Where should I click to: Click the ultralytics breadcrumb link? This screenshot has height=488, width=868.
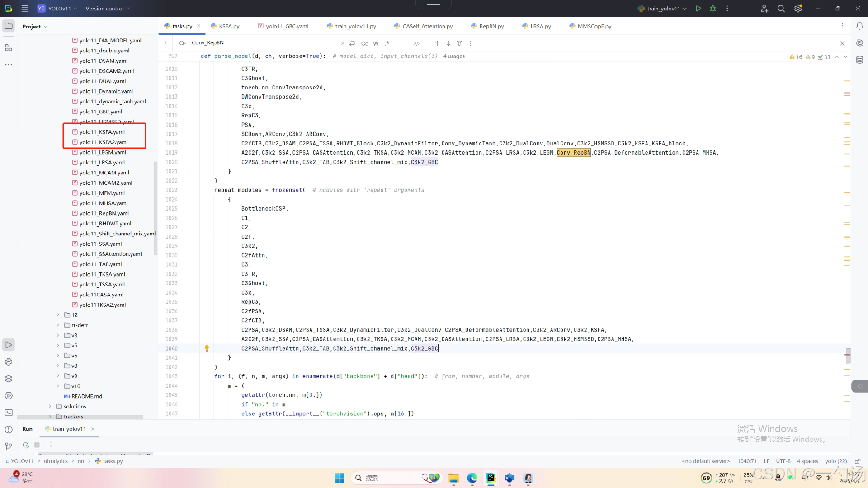56,461
